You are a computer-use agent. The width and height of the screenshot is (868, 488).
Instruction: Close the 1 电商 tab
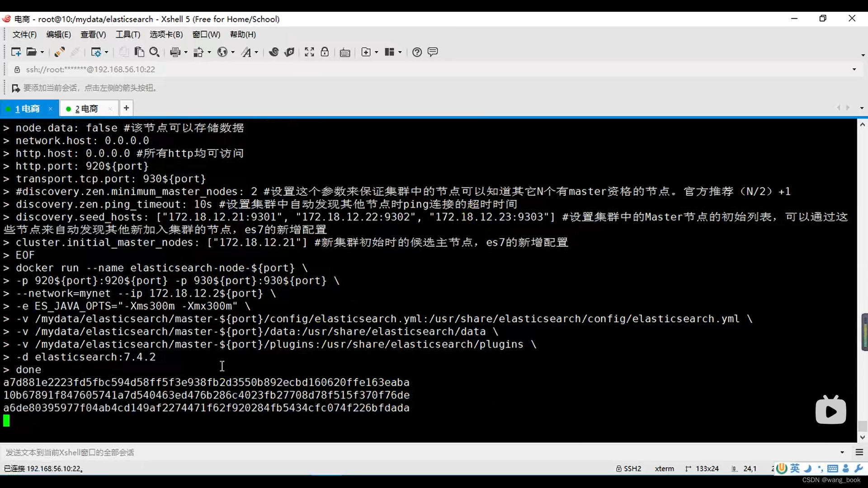pos(51,109)
